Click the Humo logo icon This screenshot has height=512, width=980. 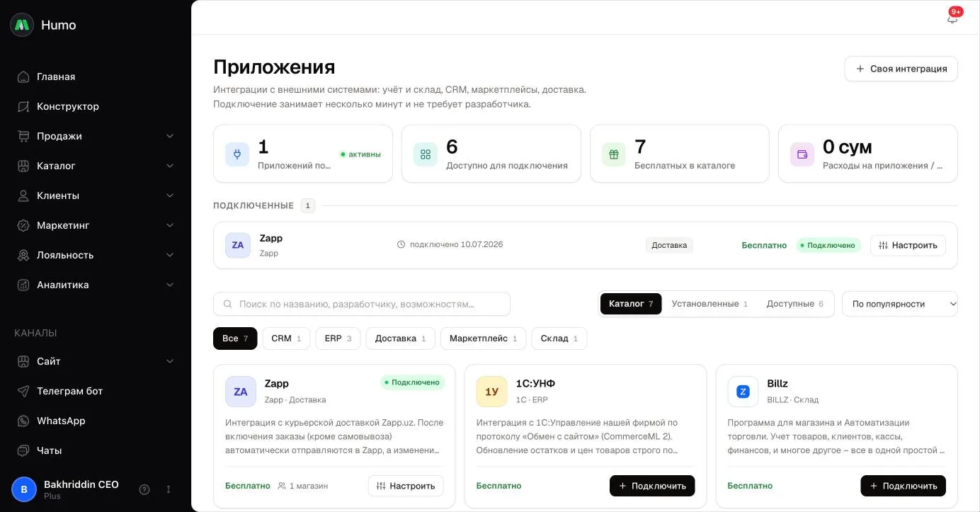(x=22, y=25)
